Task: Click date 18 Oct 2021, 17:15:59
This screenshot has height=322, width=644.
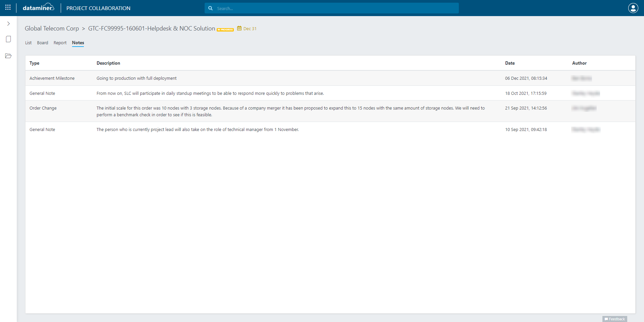Action: (526, 93)
